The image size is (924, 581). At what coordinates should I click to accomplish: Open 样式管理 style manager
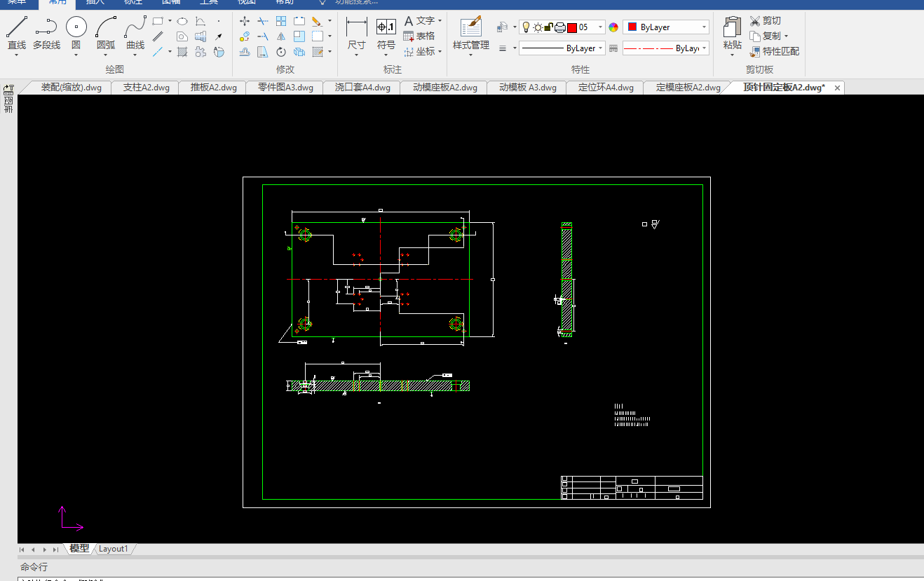pos(470,28)
